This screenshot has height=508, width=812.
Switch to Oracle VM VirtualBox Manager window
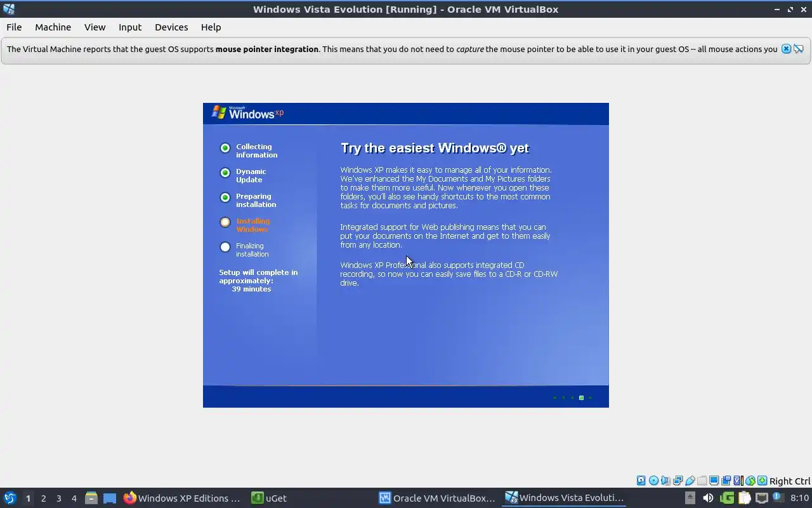point(438,498)
